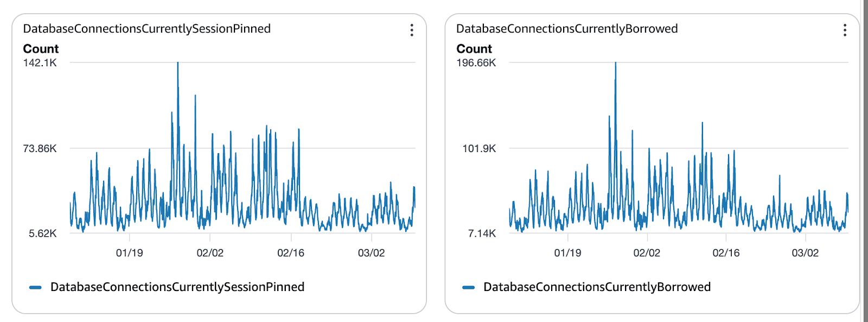
Task: Click the vertical scrollbar at the right edge
Action: pos(865,161)
